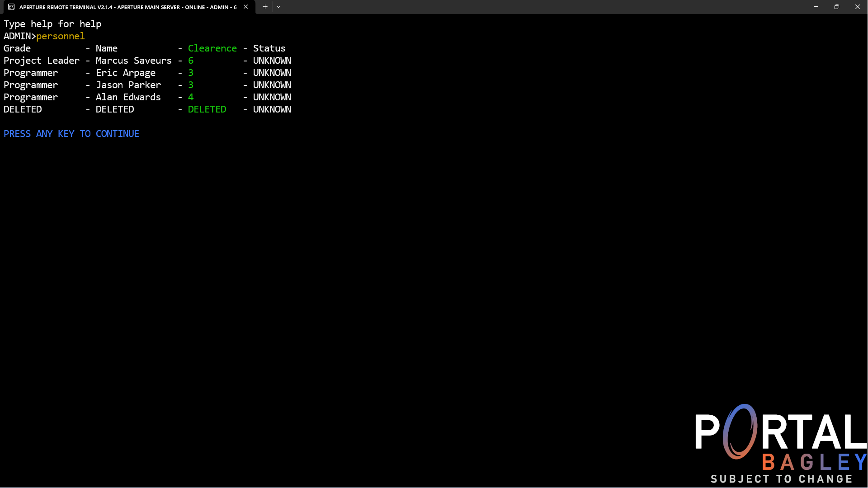Click the ADMIN prompt line
The width and height of the screenshot is (868, 488).
[x=19, y=36]
